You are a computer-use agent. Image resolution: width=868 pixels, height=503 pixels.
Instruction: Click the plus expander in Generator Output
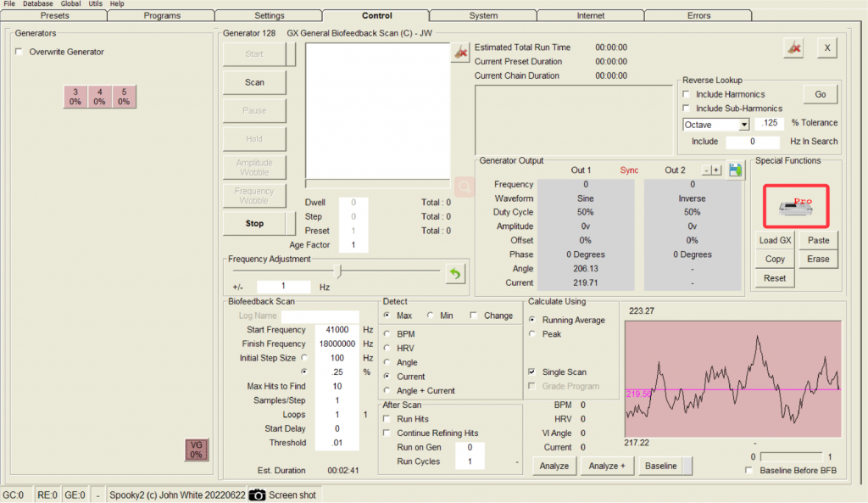(x=716, y=170)
